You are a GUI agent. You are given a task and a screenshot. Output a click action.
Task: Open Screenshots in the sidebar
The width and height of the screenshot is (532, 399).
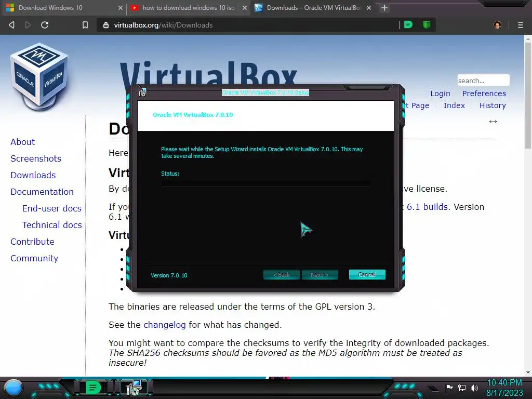(36, 158)
